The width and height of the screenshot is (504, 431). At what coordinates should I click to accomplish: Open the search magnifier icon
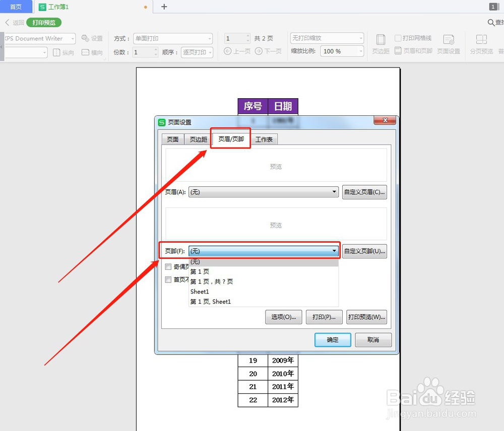click(491, 23)
